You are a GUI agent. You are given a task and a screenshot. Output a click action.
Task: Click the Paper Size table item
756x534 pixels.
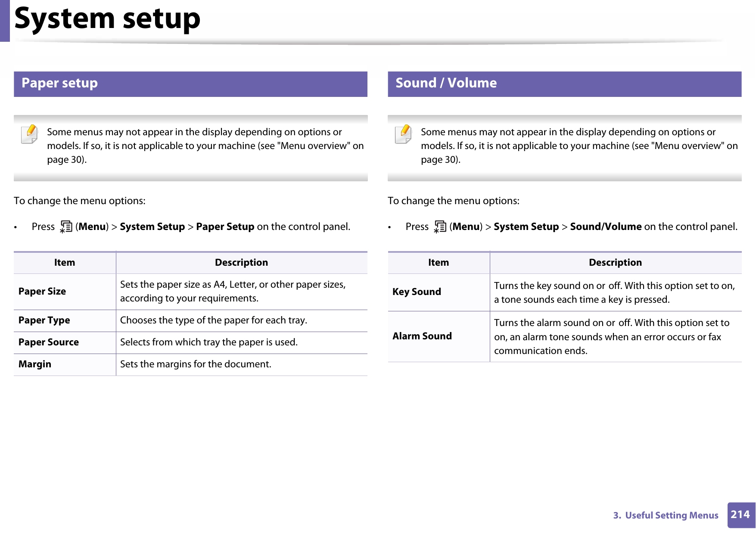(42, 292)
